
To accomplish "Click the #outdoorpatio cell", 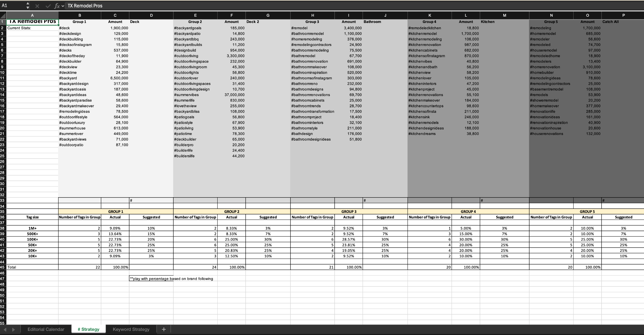I will [80, 145].
